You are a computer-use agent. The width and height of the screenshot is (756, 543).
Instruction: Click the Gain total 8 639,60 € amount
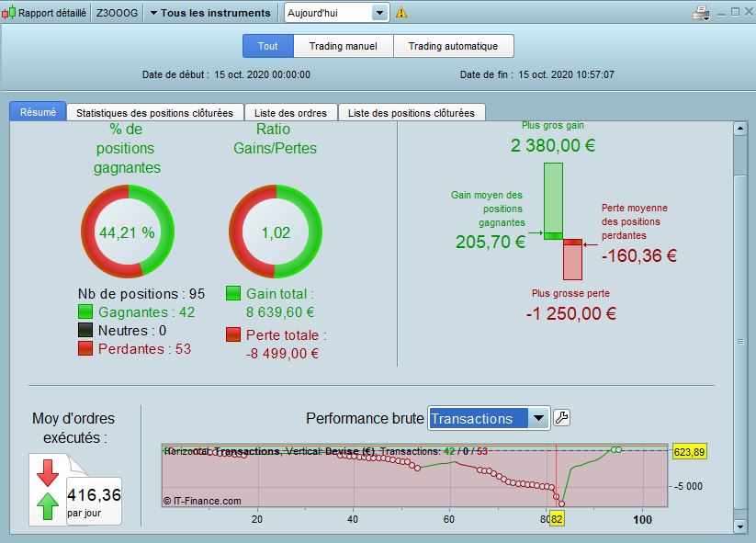[280, 312]
